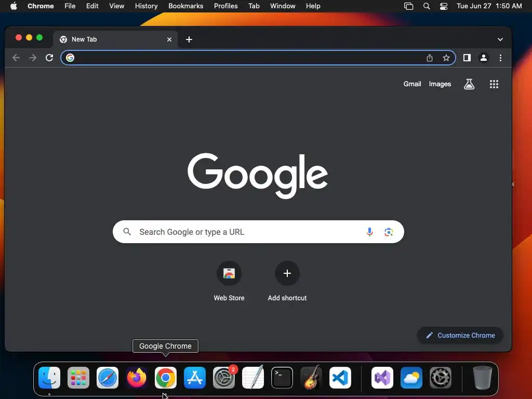Launch Firefox from the Dock
Screen dimensions: 532x399
coord(137,378)
